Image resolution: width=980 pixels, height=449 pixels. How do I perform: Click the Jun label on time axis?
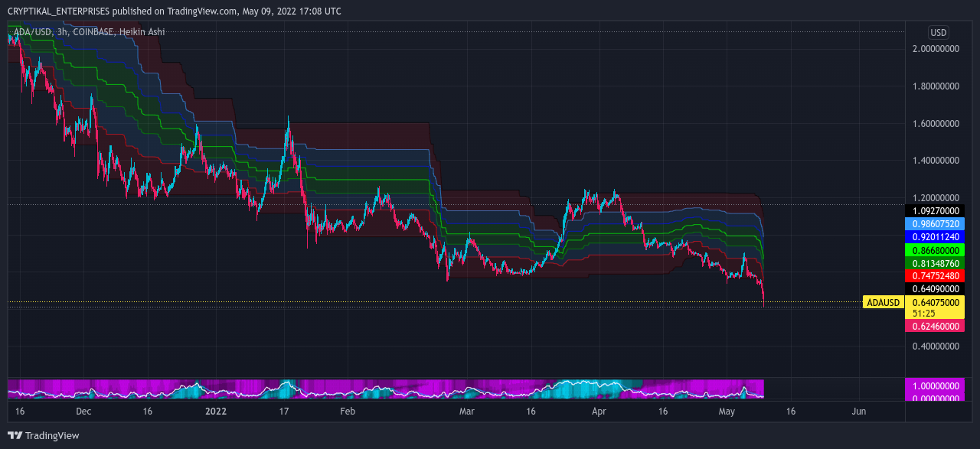point(859,412)
